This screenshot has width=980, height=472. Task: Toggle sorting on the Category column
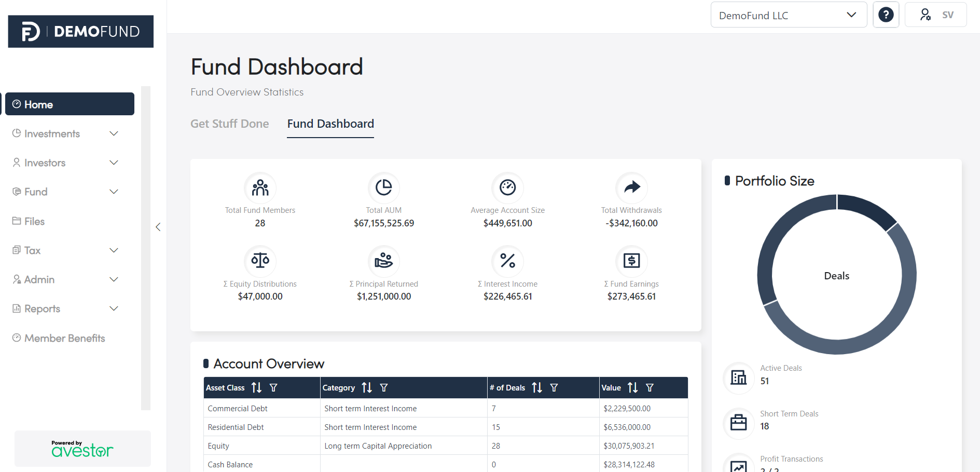(367, 387)
